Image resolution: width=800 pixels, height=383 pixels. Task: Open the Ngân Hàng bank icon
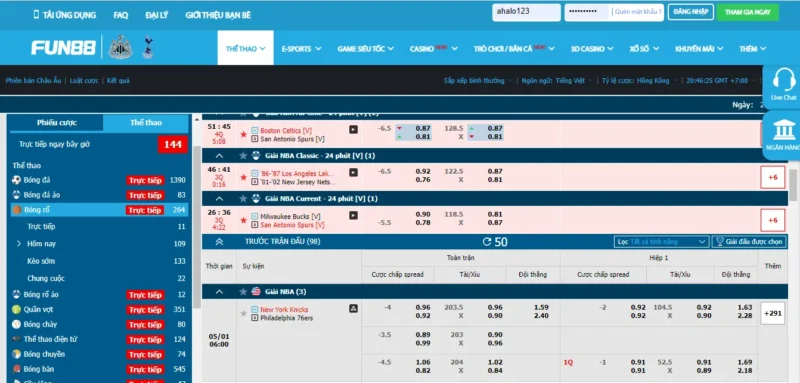784,130
